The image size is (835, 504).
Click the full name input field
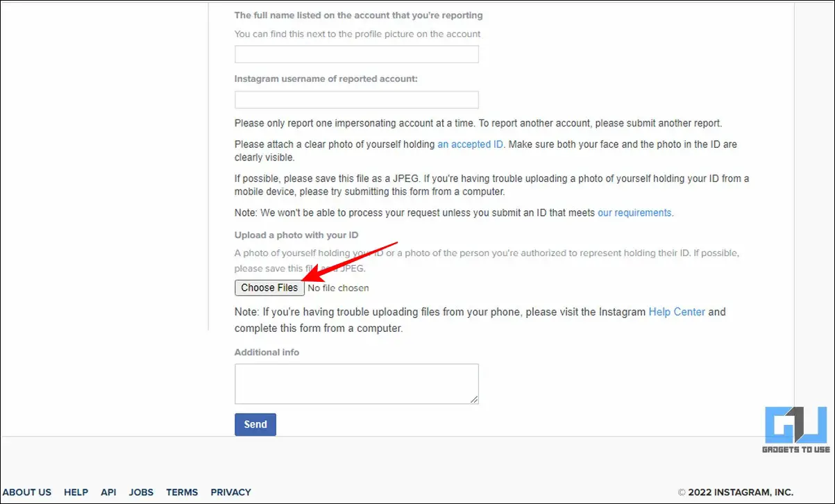(x=357, y=54)
